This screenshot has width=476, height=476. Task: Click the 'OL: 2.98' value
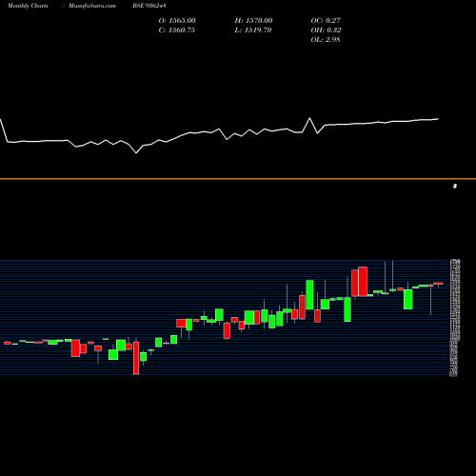pyautogui.click(x=326, y=40)
